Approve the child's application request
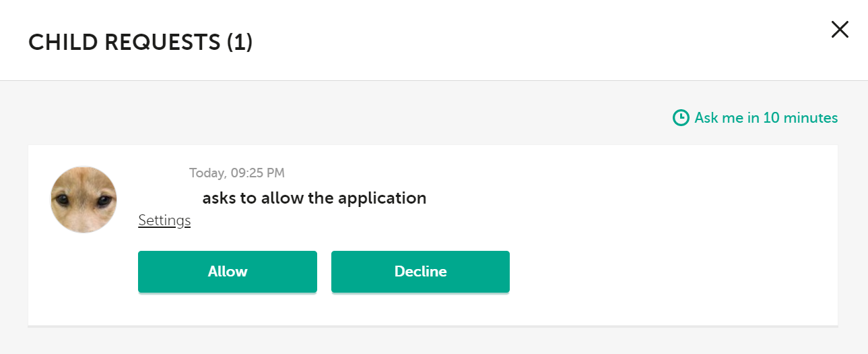This screenshot has height=354, width=868. pyautogui.click(x=227, y=272)
